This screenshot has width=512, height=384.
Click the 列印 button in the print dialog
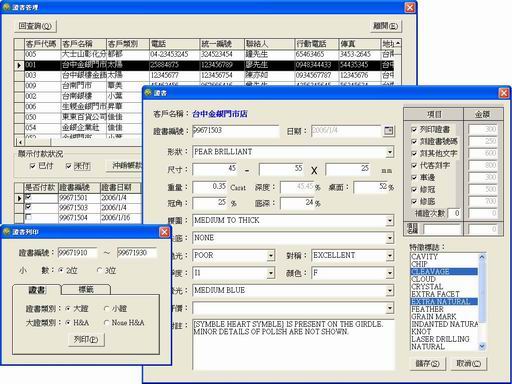(x=86, y=340)
